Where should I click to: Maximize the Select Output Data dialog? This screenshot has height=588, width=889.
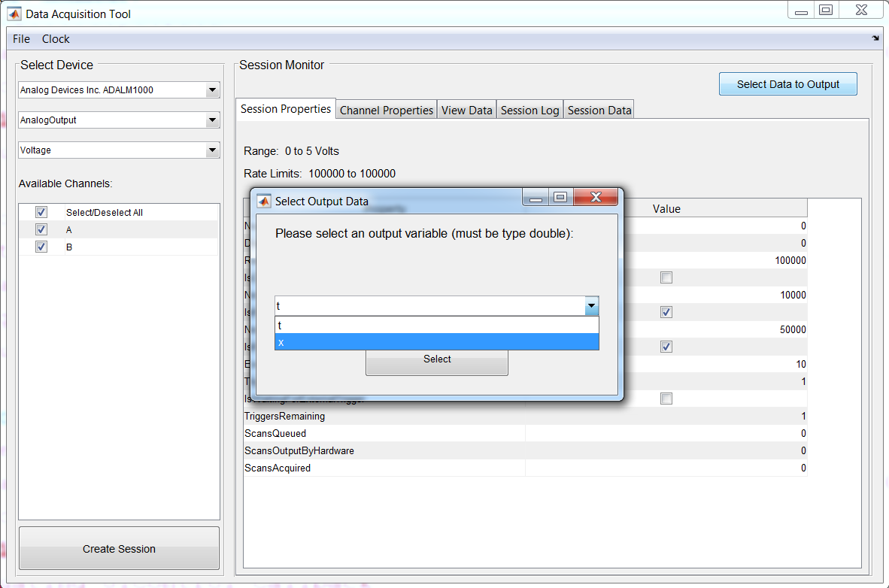560,197
